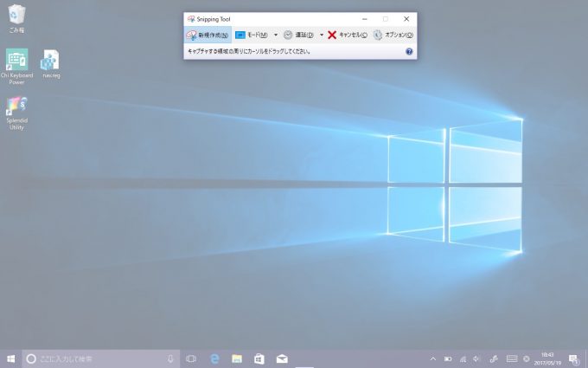588x368 pixels.
Task: Click the battery status tray icon
Action: [448, 359]
